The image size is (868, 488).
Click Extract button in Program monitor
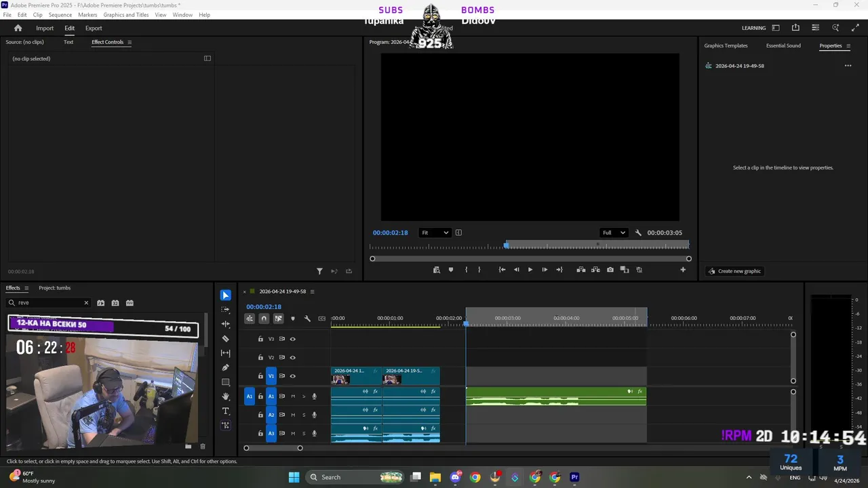pyautogui.click(x=595, y=270)
